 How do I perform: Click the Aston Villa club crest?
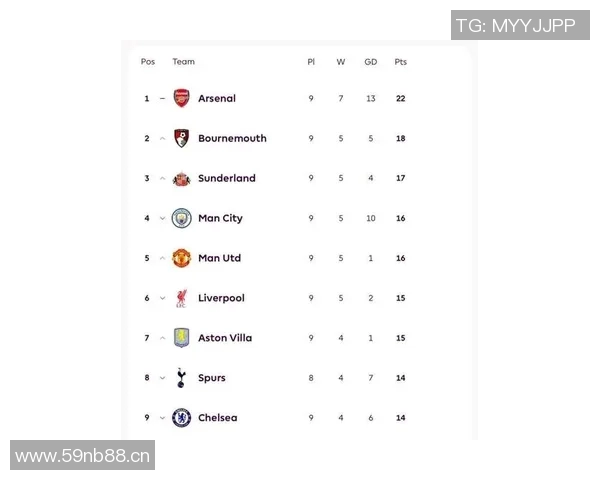pyautogui.click(x=181, y=338)
